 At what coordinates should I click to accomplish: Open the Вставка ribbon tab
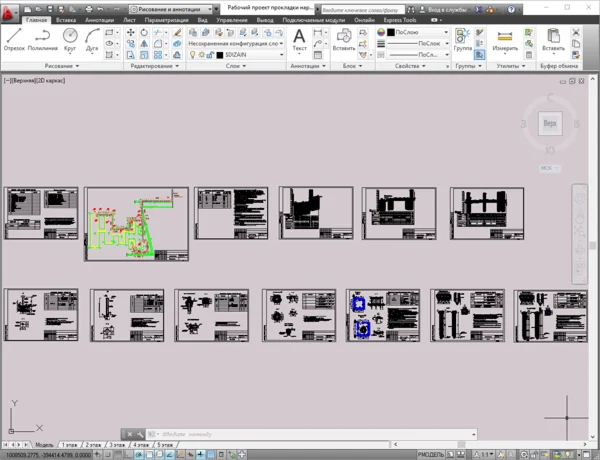coord(66,19)
